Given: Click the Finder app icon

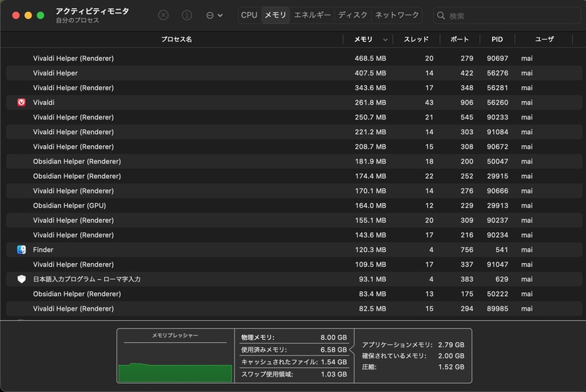Looking at the screenshot, I should 22,250.
